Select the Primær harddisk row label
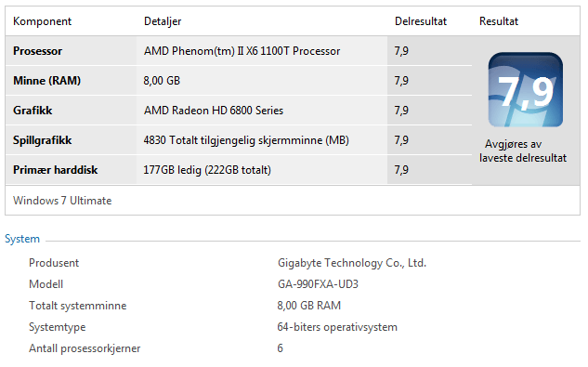The image size is (588, 367). click(x=55, y=170)
